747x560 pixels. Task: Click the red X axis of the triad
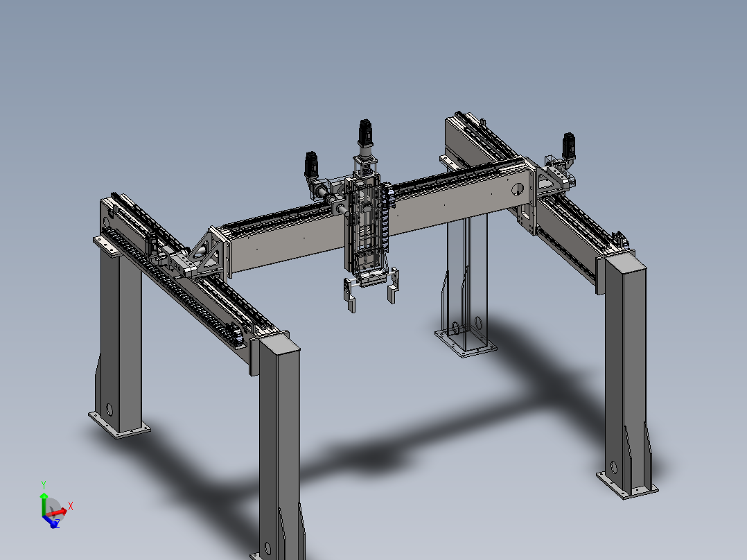pyautogui.click(x=57, y=513)
